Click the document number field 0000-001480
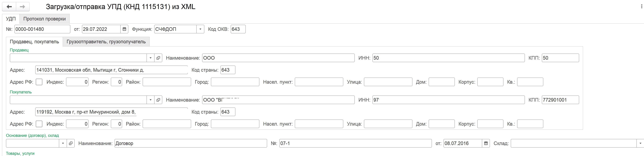Viewport: 644px width, 156px height. coord(42,29)
